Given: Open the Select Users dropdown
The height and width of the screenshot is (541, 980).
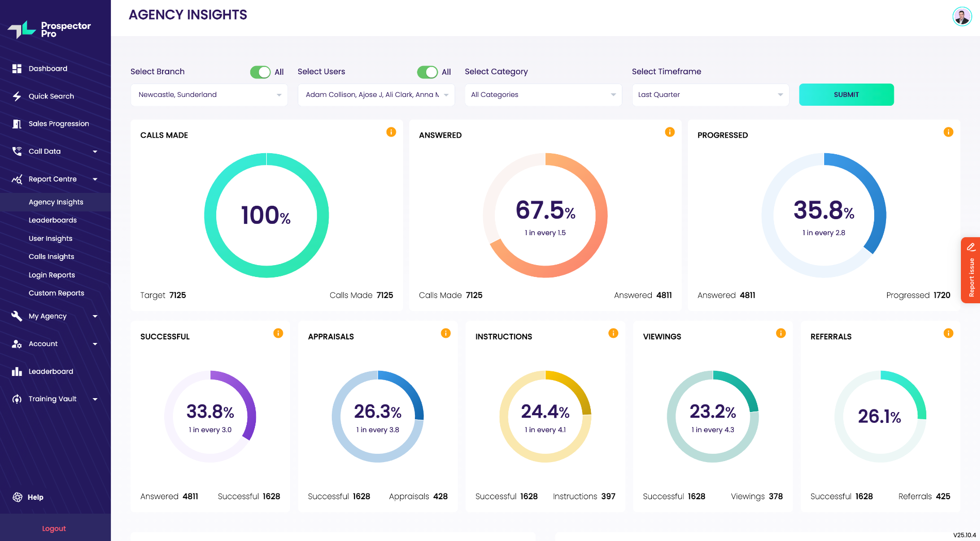Looking at the screenshot, I should 376,95.
